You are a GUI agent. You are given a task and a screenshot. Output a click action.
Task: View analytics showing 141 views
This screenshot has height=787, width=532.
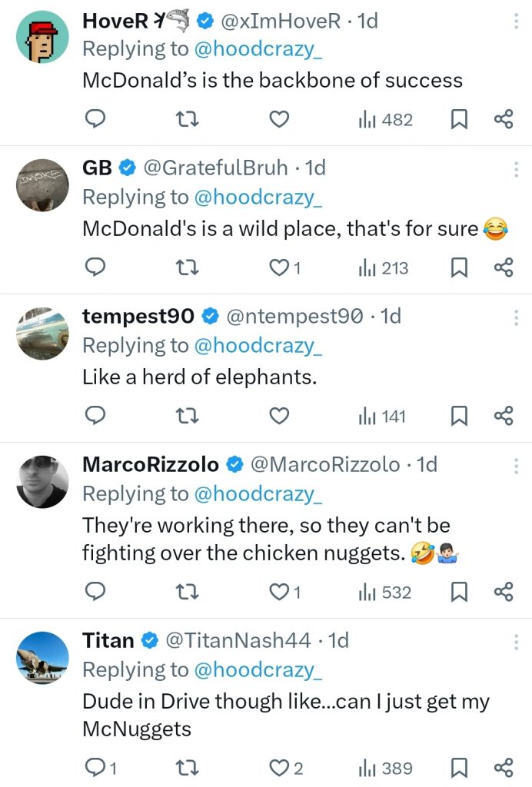coord(382,417)
